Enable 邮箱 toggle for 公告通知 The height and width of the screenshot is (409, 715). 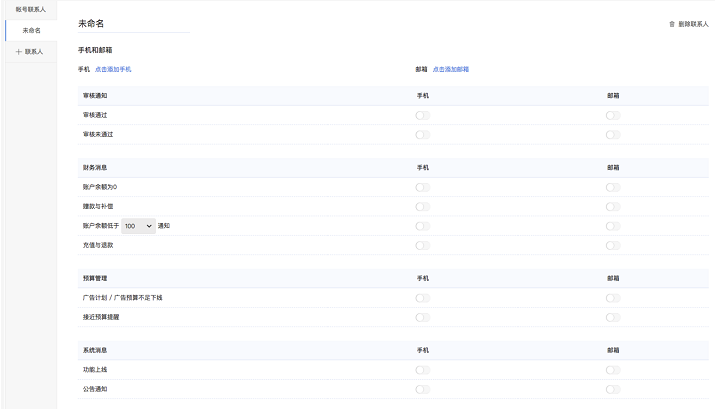pos(612,389)
